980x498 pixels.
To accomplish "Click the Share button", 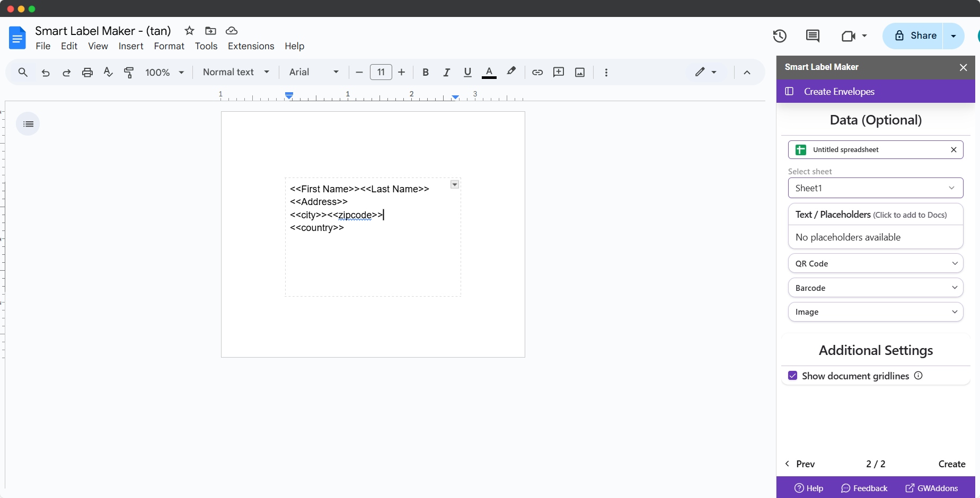I will click(x=913, y=36).
